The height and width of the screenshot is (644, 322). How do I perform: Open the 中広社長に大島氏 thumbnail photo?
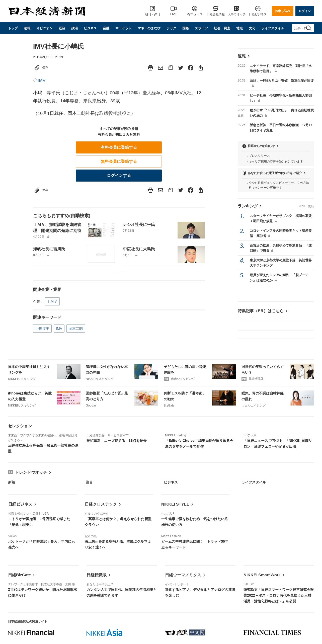[191, 254]
